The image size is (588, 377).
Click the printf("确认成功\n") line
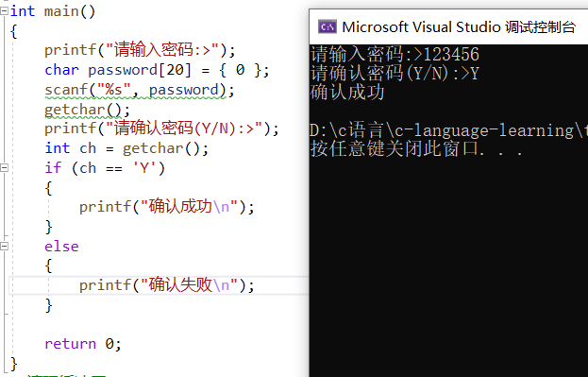click(x=167, y=207)
